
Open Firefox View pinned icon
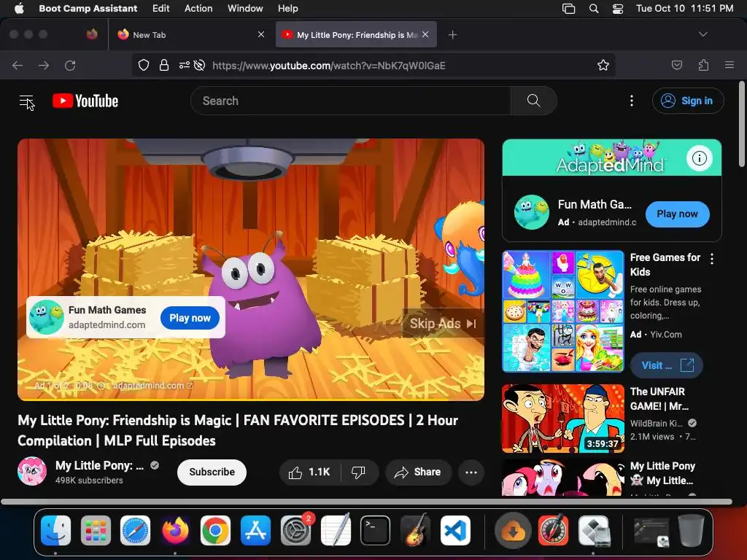[92, 34]
